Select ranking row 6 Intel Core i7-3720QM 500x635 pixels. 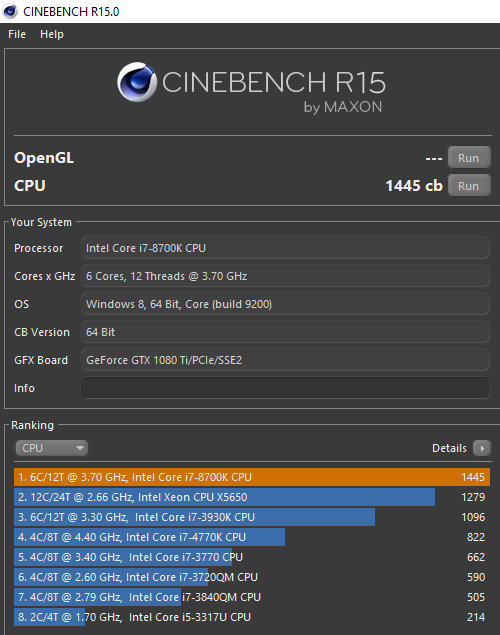tap(252, 577)
